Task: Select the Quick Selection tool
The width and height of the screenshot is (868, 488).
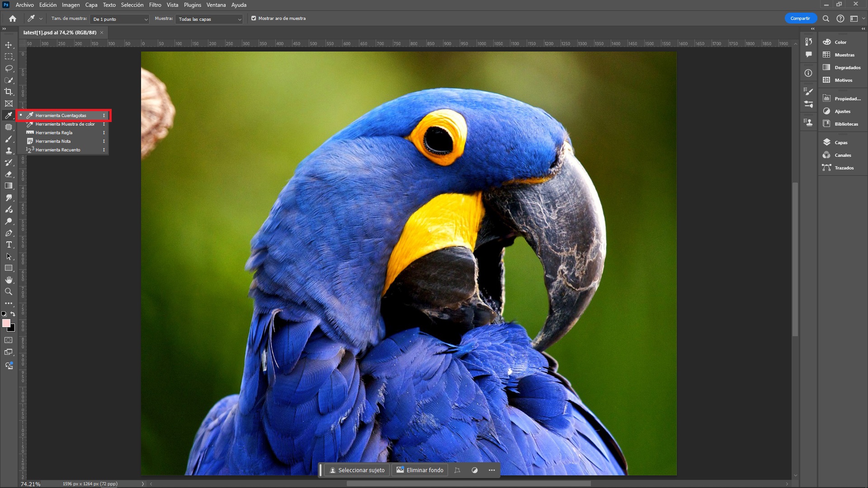Action: [9, 80]
